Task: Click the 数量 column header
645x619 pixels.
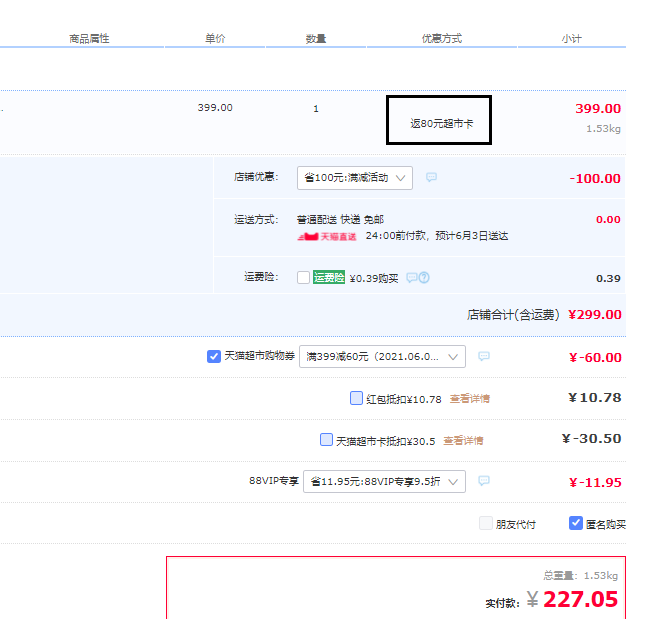Action: [x=316, y=39]
